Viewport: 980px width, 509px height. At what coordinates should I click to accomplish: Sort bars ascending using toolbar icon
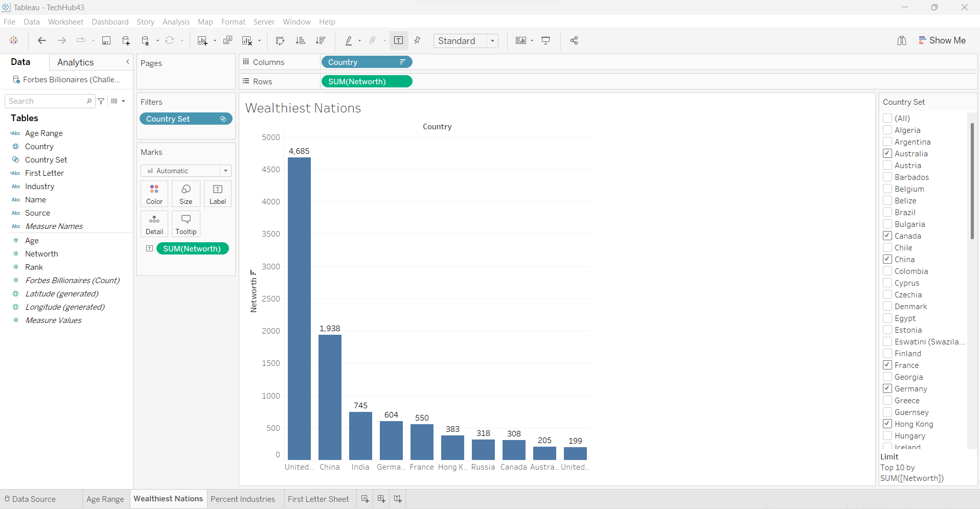(x=301, y=41)
